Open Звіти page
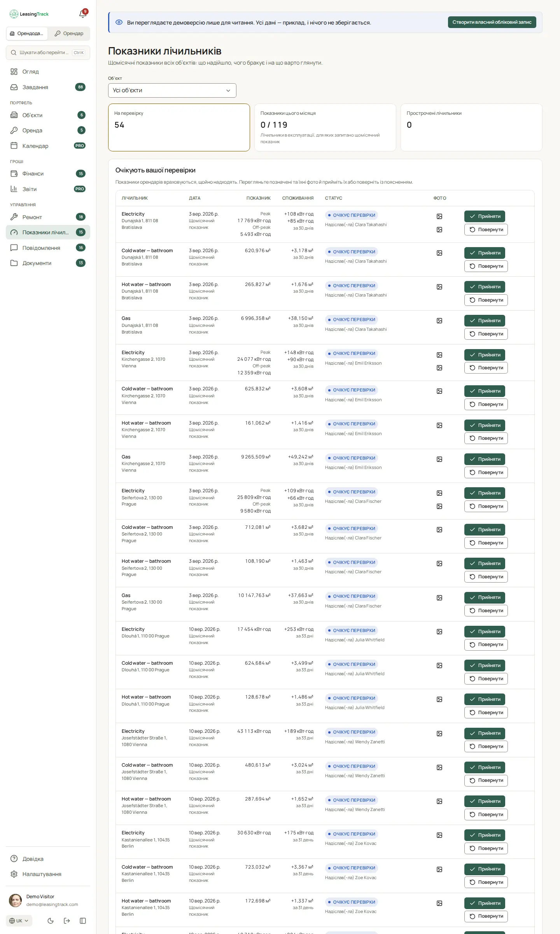560x934 pixels. tap(48, 189)
